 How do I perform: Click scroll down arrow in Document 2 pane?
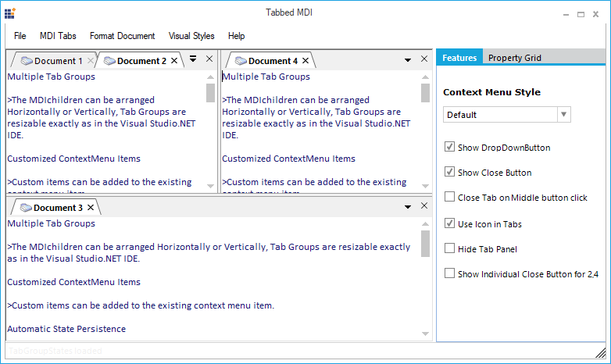click(x=210, y=186)
